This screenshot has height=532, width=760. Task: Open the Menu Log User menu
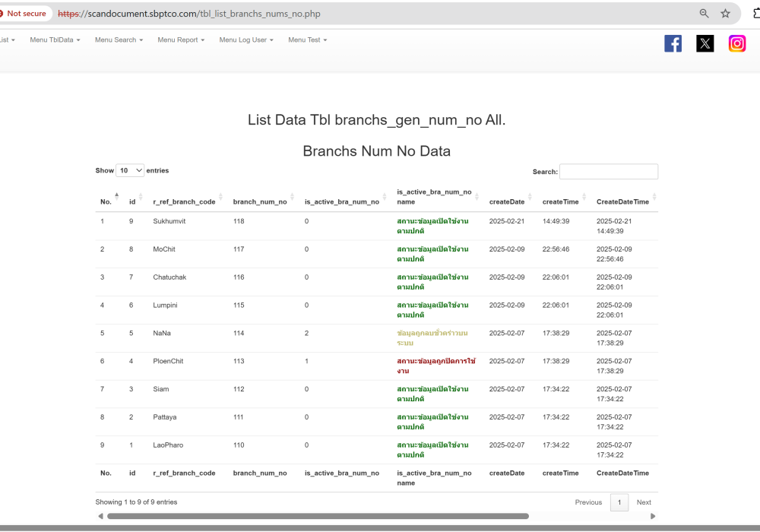pos(246,40)
